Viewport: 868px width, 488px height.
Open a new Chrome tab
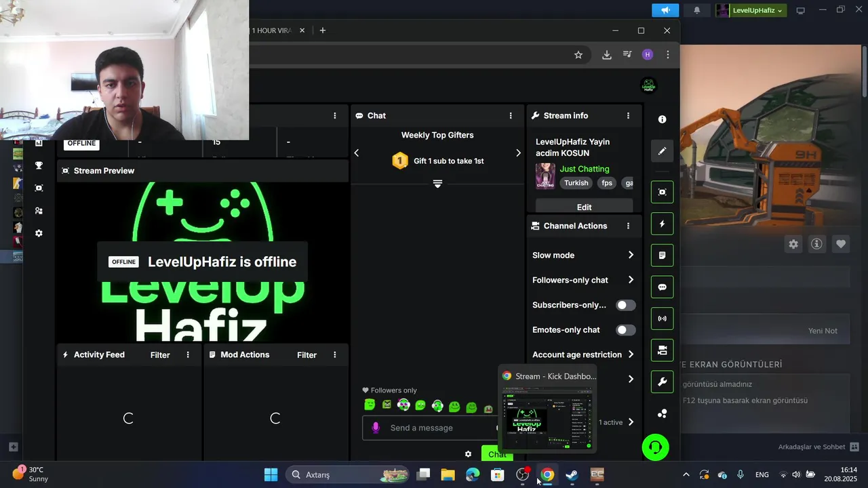point(323,30)
